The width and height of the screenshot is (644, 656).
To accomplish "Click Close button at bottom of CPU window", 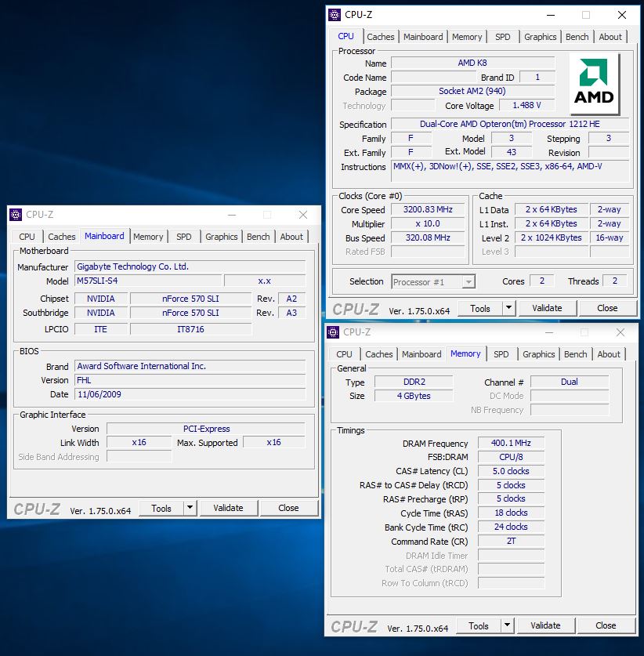I will click(607, 308).
